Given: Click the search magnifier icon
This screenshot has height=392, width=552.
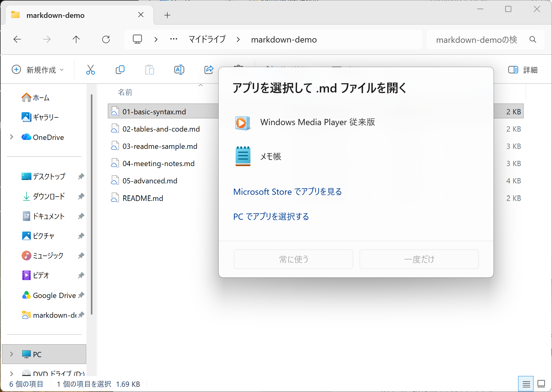Looking at the screenshot, I should coord(533,39).
